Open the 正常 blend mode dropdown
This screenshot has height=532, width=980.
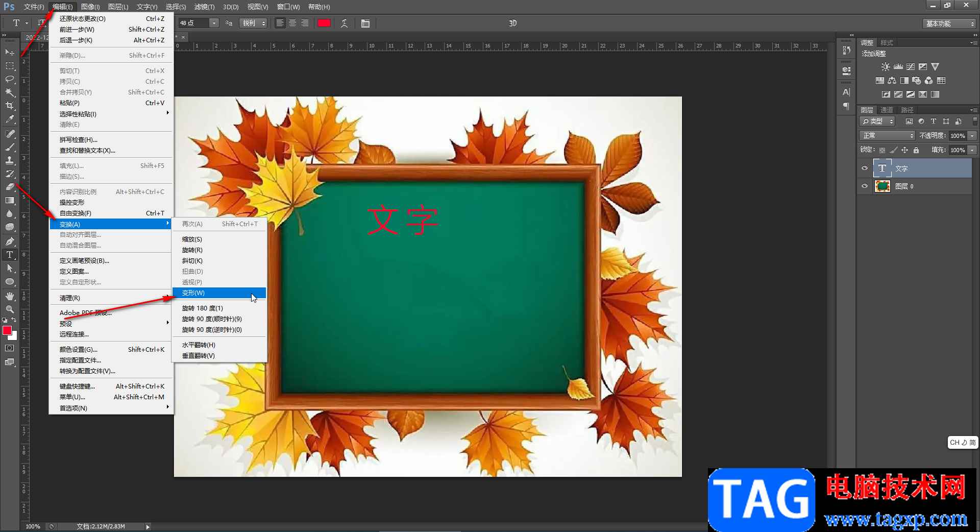[888, 136]
